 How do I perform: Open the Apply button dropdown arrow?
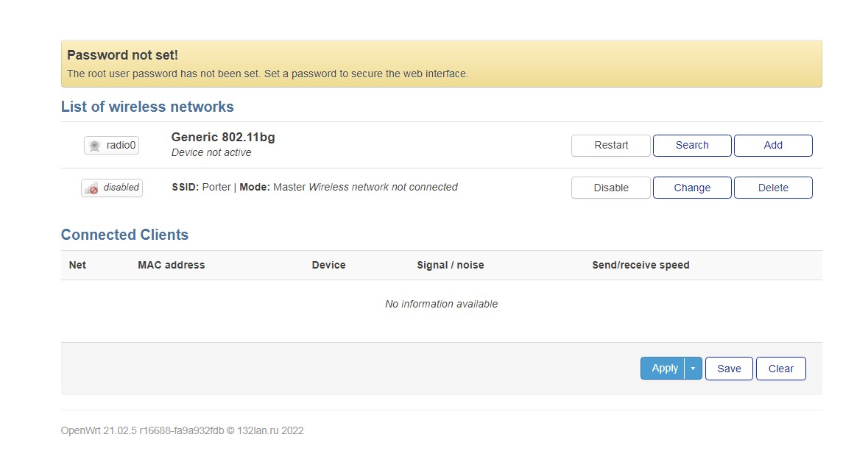[693, 368]
